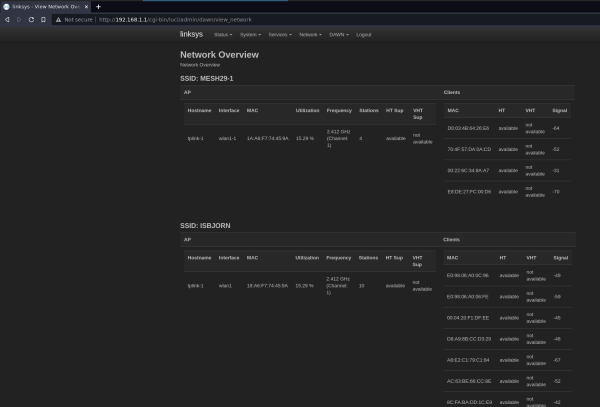Close the linksys View Network tab
Image resolution: width=600 pixels, height=407 pixels.
(x=86, y=6)
